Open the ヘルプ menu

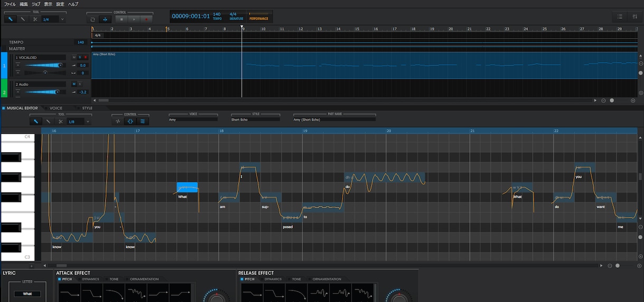tap(73, 4)
